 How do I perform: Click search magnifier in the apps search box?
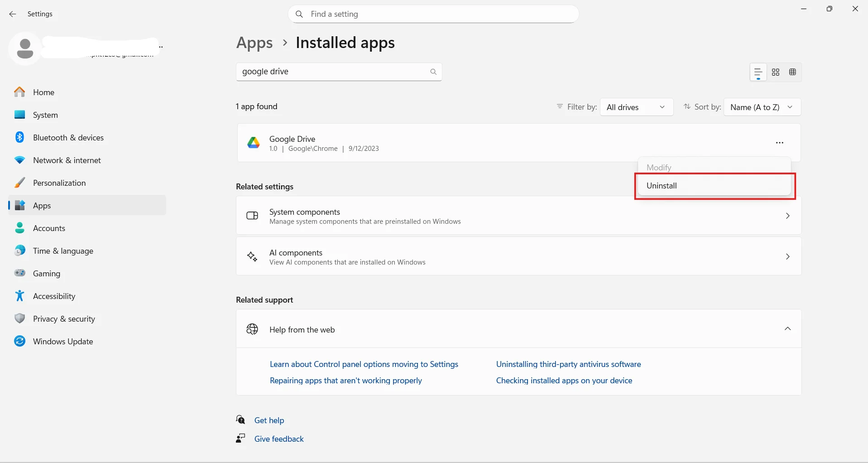click(433, 72)
